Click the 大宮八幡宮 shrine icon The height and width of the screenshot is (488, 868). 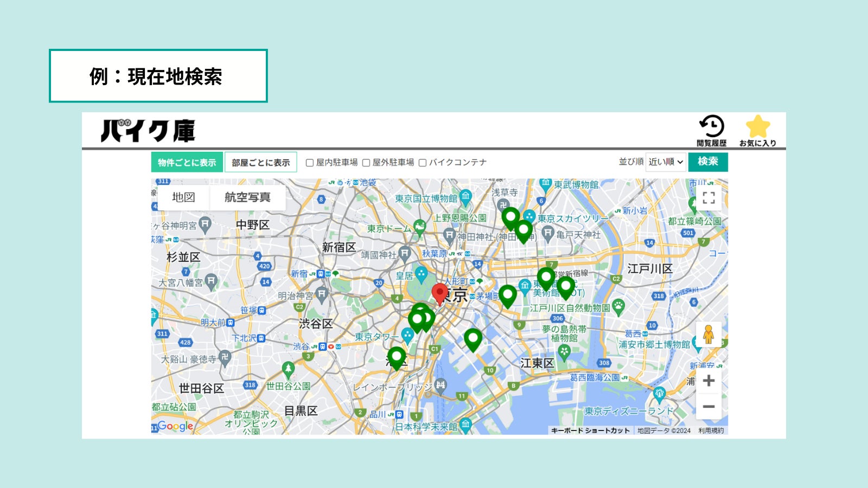pos(211,281)
